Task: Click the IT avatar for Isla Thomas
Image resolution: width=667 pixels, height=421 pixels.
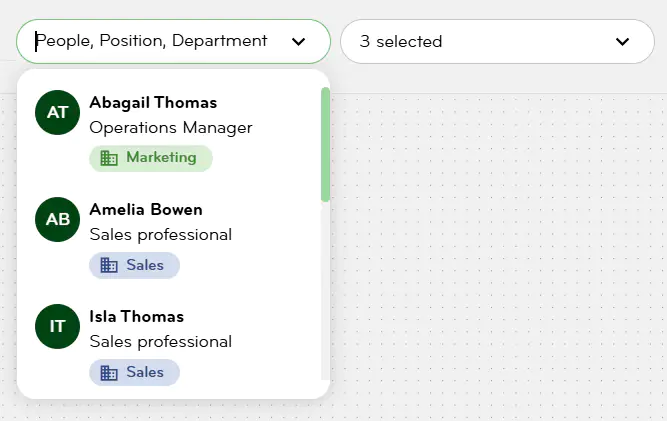Action: pyautogui.click(x=57, y=326)
